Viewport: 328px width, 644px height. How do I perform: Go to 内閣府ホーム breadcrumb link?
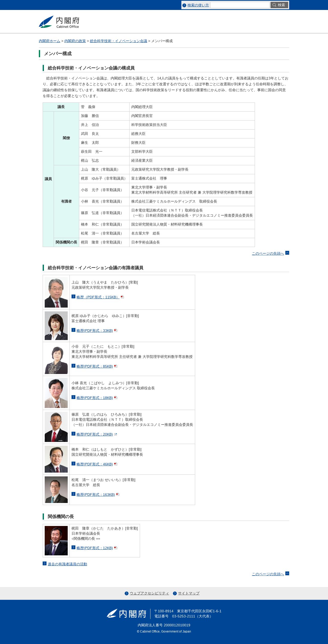pos(50,41)
